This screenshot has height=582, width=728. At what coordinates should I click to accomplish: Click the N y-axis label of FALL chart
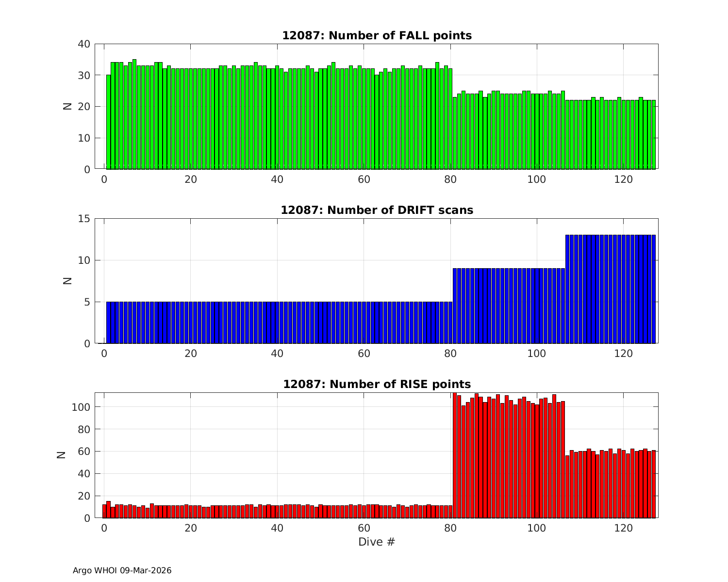68,106
